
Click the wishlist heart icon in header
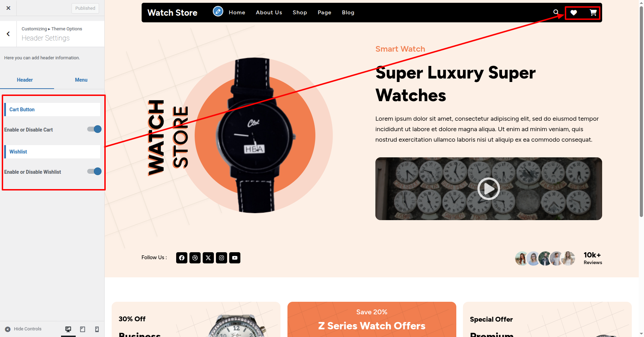(x=574, y=13)
